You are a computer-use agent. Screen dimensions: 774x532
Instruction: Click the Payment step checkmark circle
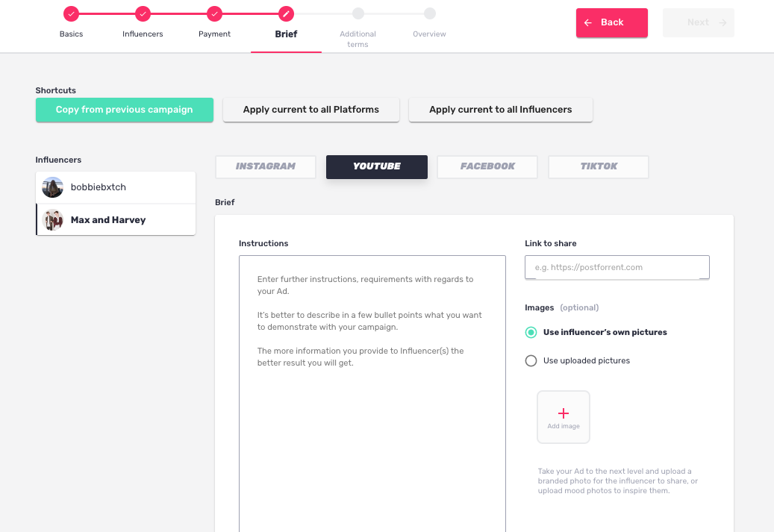pyautogui.click(x=214, y=14)
